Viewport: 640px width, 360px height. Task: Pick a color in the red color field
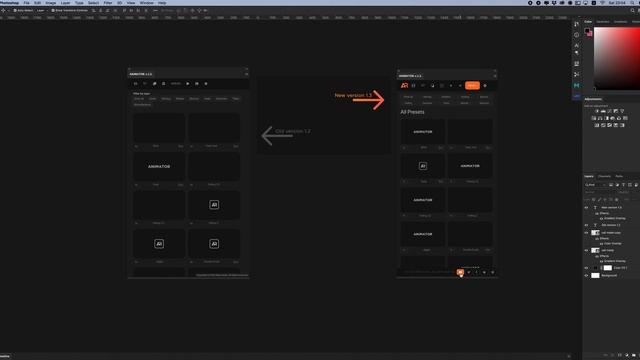tap(617, 58)
